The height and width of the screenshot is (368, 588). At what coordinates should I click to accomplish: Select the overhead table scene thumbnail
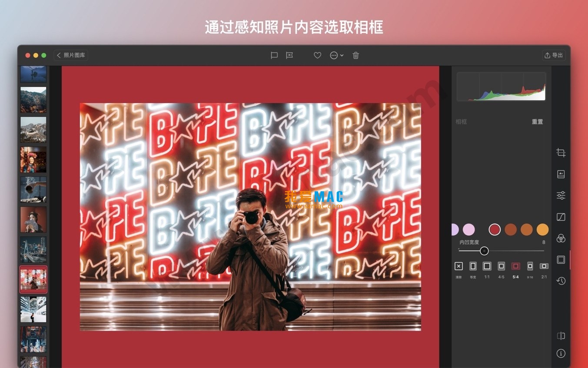(x=33, y=190)
